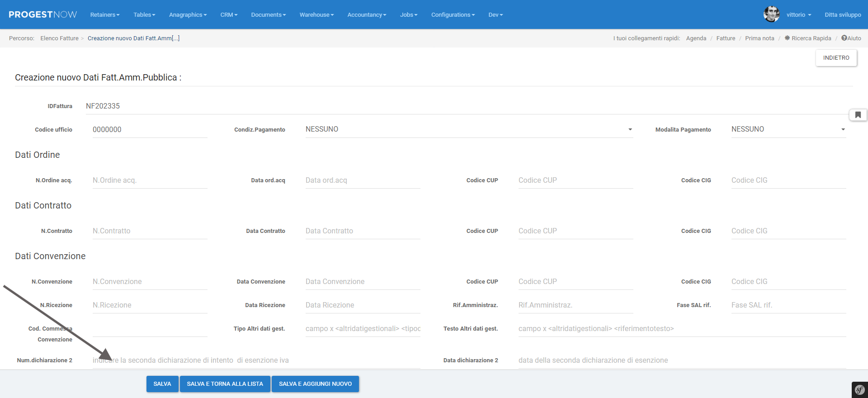868x398 pixels.
Task: Click SALVA E AGGIUNGI NUOVO button
Action: coord(315,384)
